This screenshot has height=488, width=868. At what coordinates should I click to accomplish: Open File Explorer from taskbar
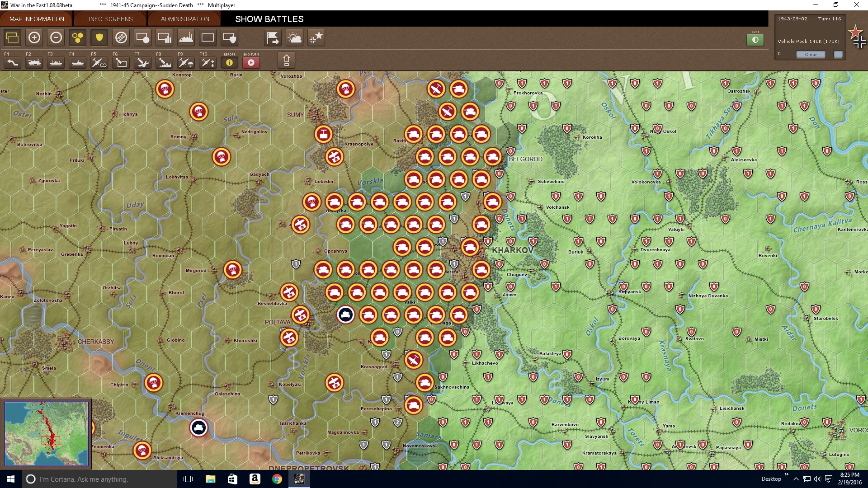(x=210, y=479)
